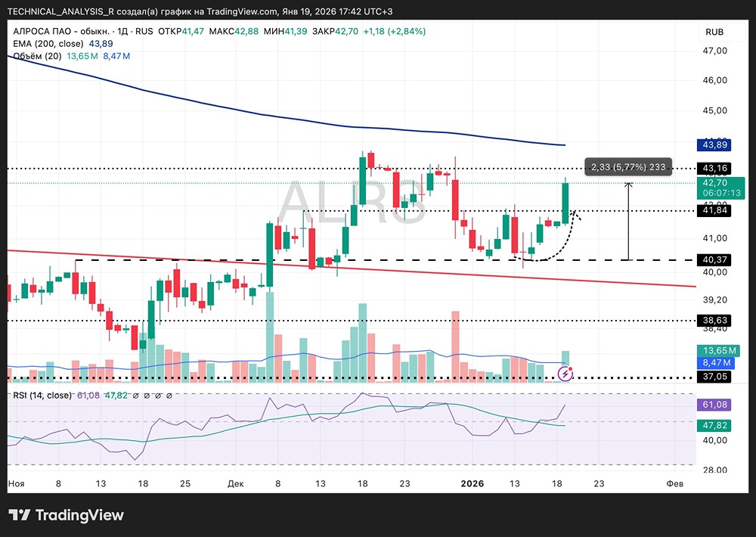Click the 38,63 price level label

[714, 321]
